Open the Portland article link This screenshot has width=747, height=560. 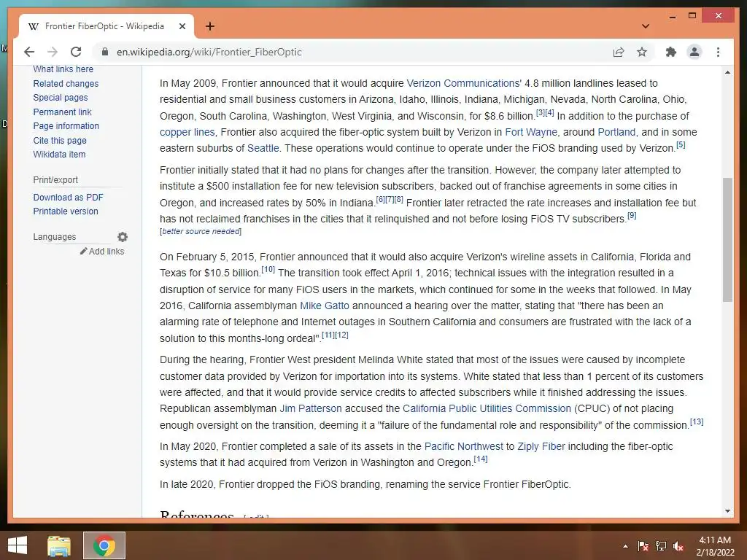[x=616, y=132]
